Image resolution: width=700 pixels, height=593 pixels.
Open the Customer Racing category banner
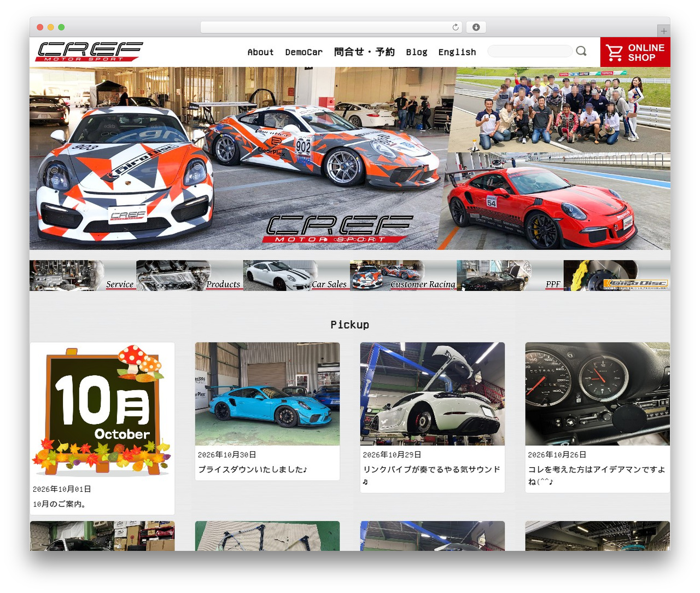click(x=403, y=275)
